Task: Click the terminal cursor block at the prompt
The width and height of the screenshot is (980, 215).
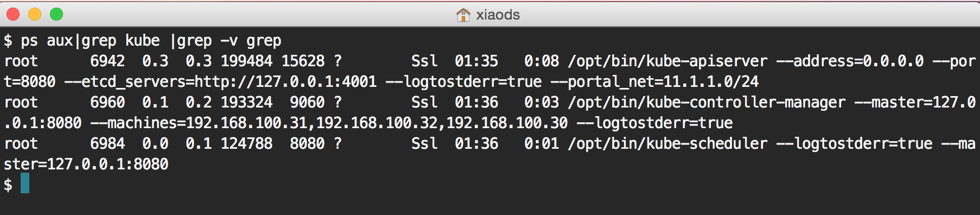Action: click(x=25, y=184)
